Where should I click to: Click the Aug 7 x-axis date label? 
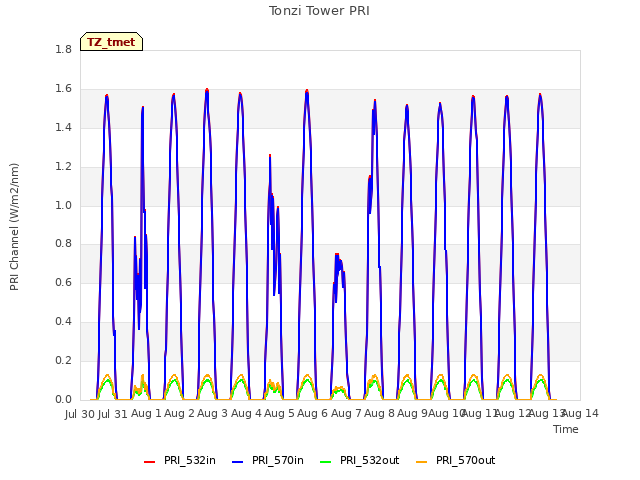pyautogui.click(x=347, y=414)
